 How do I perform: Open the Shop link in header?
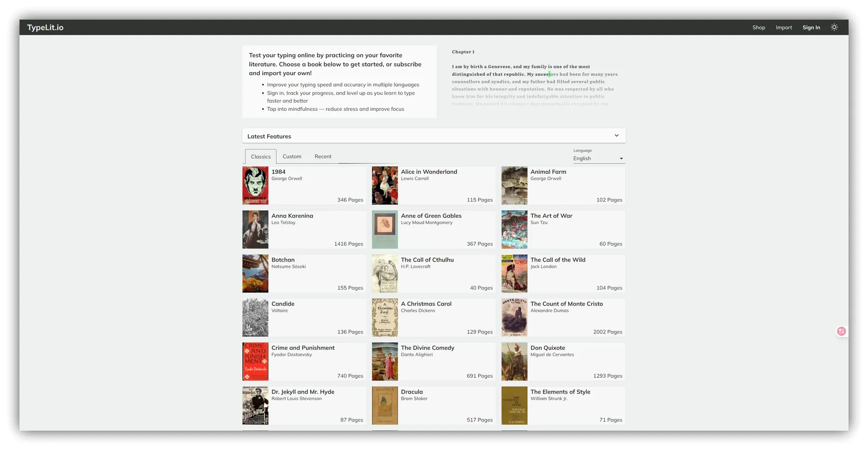point(759,27)
